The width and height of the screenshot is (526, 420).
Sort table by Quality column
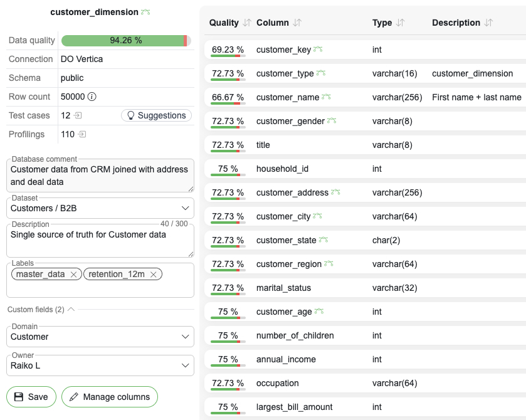247,23
